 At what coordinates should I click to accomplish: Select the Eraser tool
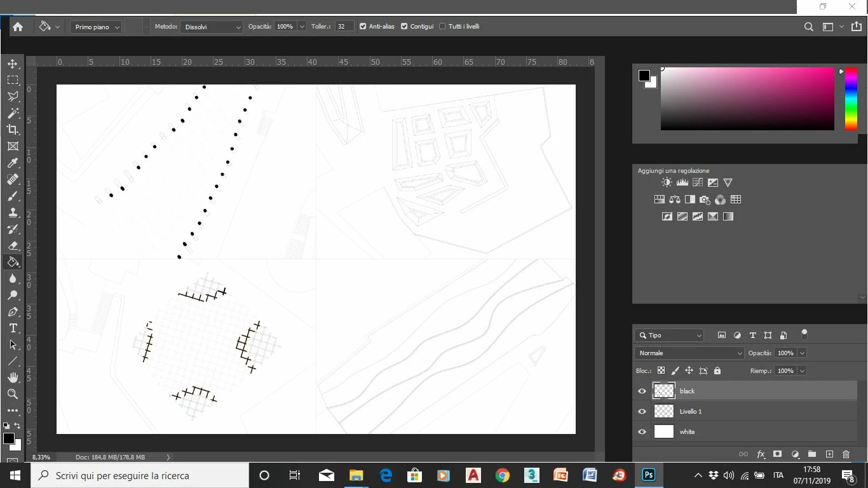coord(13,245)
